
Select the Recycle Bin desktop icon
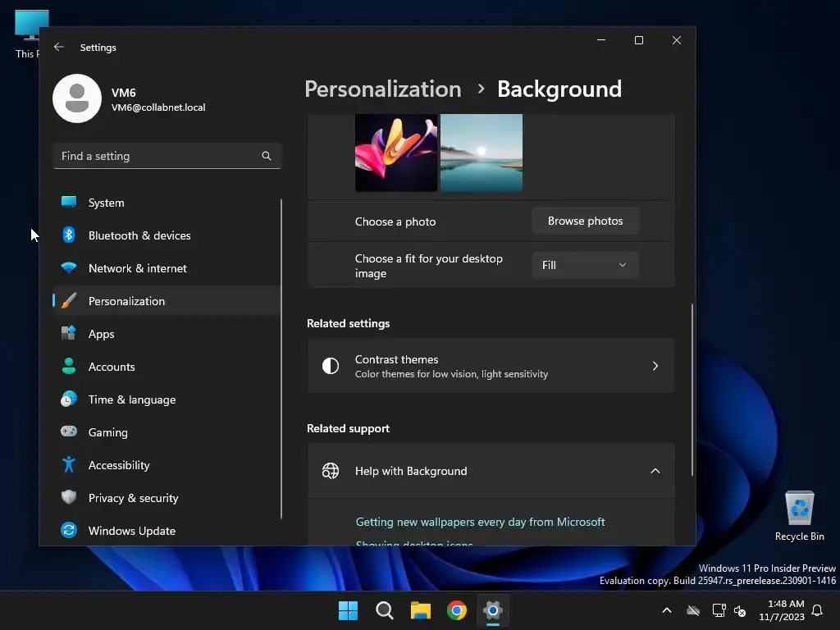click(x=799, y=515)
